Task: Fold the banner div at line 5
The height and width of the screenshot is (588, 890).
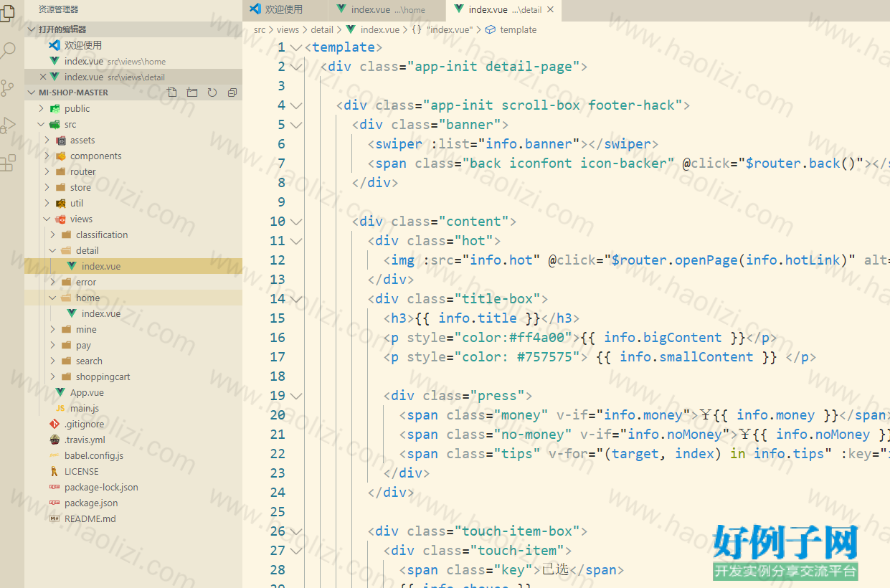Action: click(296, 125)
